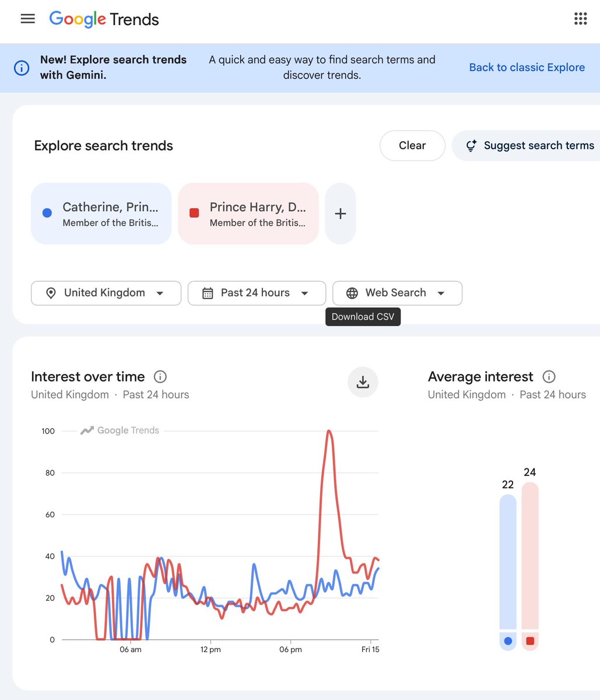Click the Download CSV tooltip
Image resolution: width=600 pixels, height=700 pixels.
pyautogui.click(x=363, y=317)
